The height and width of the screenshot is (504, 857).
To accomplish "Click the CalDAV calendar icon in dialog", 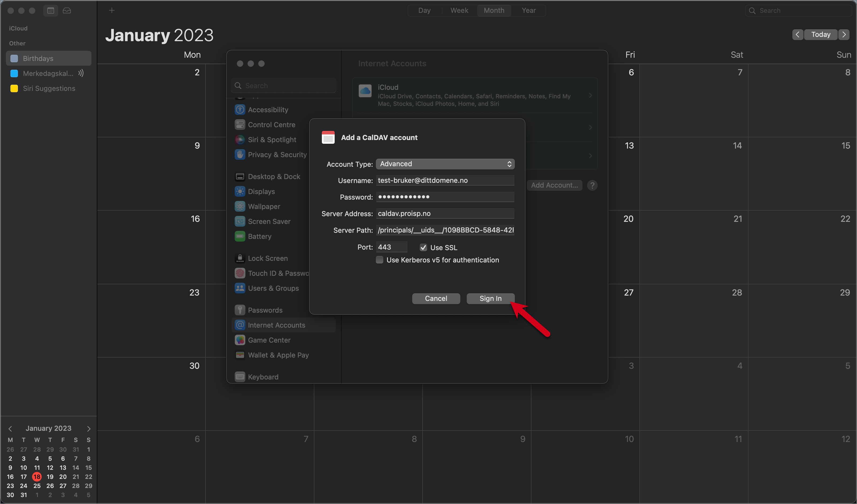I will pyautogui.click(x=328, y=137).
